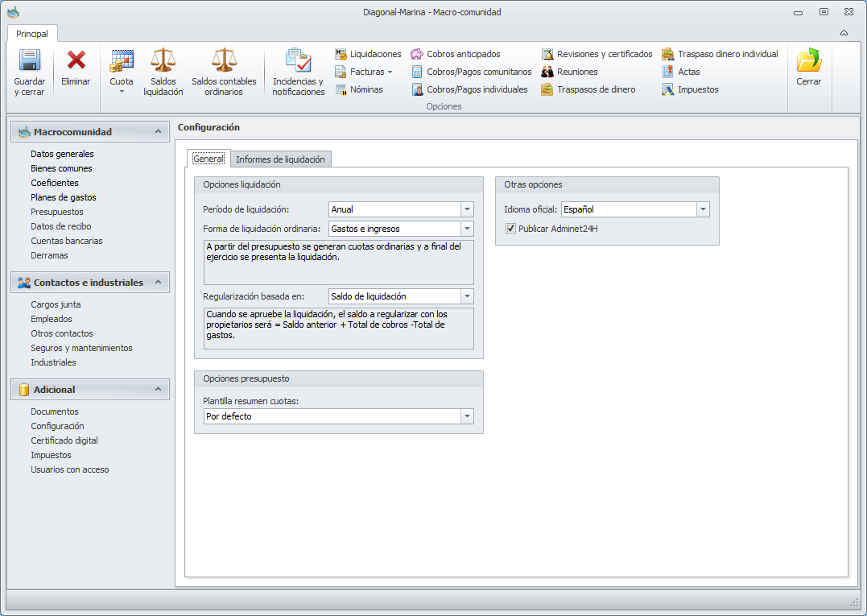867x616 pixels.
Task: Expand the Cuota dropdown arrow
Action: click(x=122, y=92)
